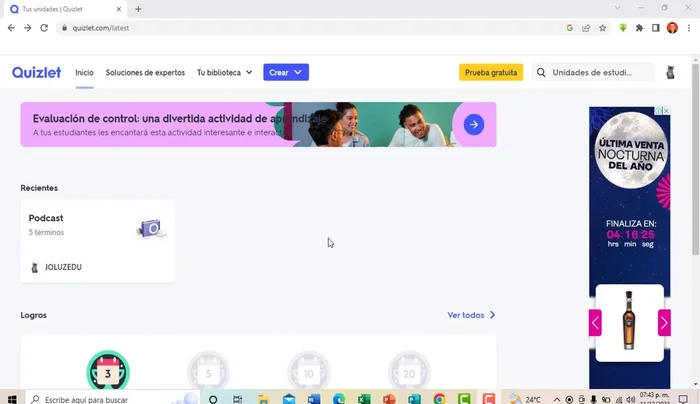Viewport: 700px width, 404px height.
Task: Open Chrome profile avatar
Action: [x=672, y=28]
